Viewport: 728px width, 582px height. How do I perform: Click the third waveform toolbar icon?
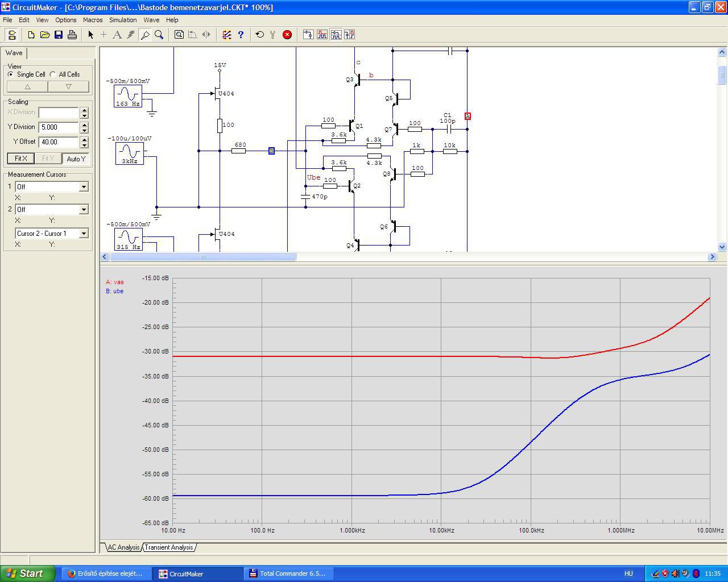pyautogui.click(x=336, y=35)
